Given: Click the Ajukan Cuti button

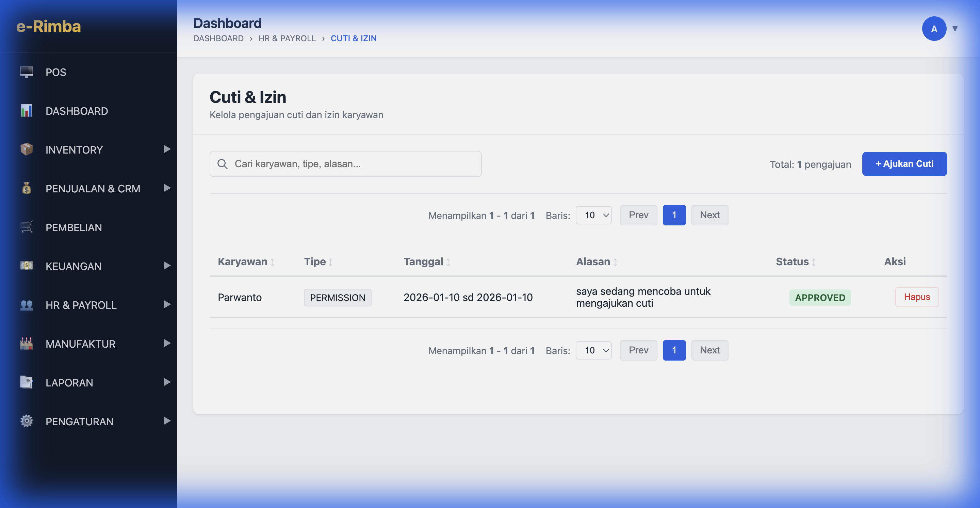Looking at the screenshot, I should click(904, 164).
